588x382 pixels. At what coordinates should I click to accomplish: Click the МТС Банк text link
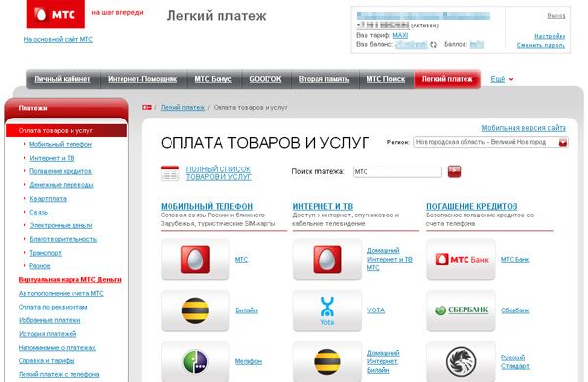tap(514, 259)
